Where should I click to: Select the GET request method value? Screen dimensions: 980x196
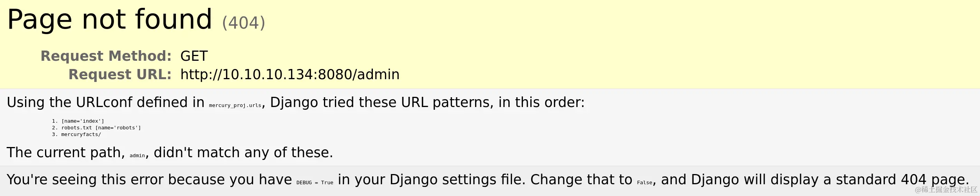(x=194, y=56)
